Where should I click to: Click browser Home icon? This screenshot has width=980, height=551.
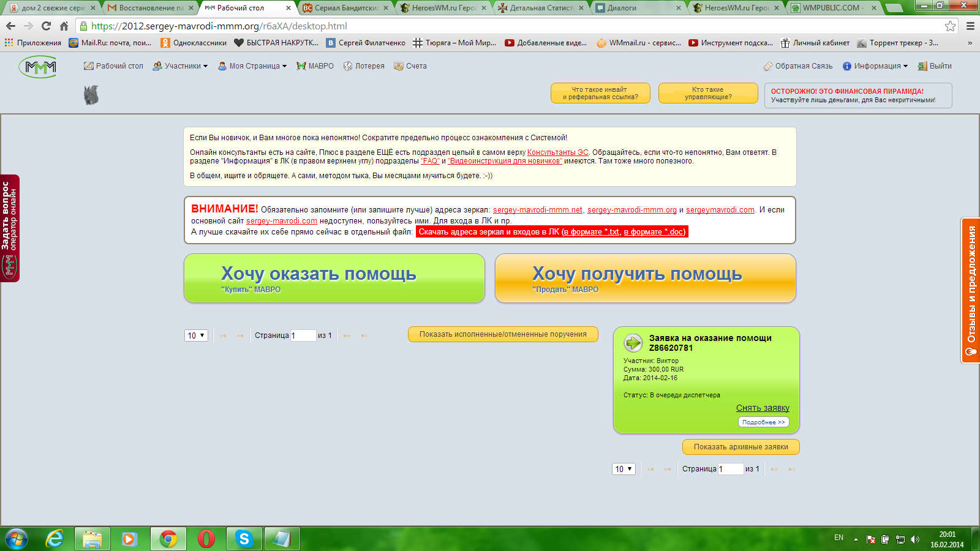pos(64,26)
